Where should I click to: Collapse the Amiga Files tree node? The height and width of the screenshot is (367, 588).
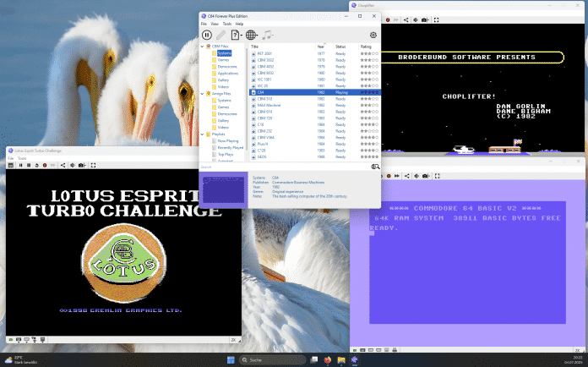203,93
